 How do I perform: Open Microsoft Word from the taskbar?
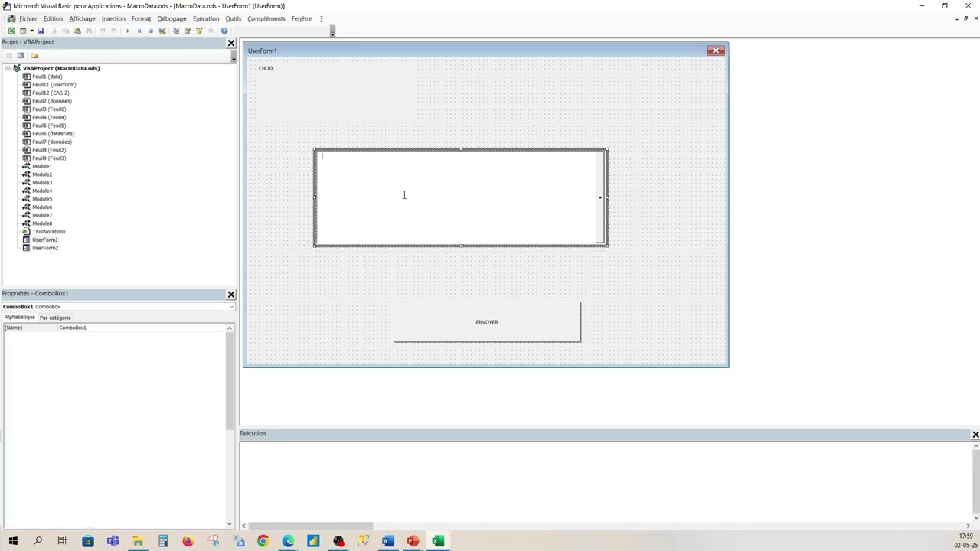pos(387,541)
